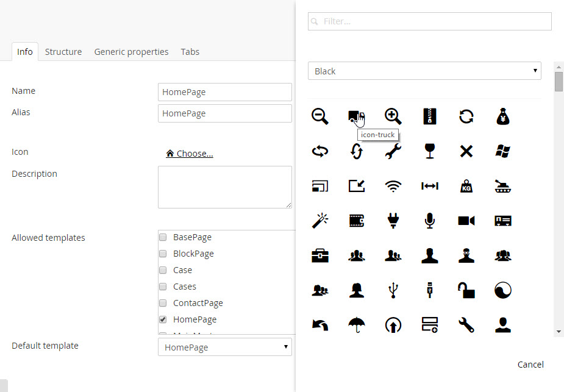Focus the Alias input field
The width and height of the screenshot is (564, 392).
(225, 113)
